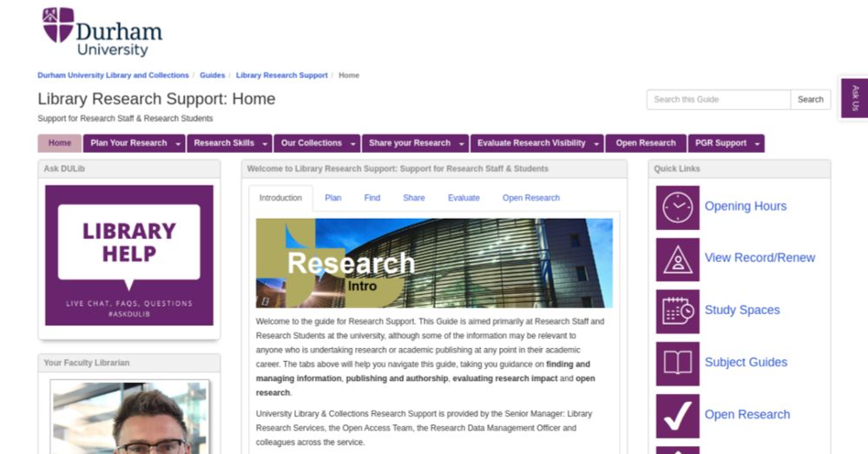868x454 pixels.
Task: Open the View Record/Renew quick link
Action: [759, 258]
